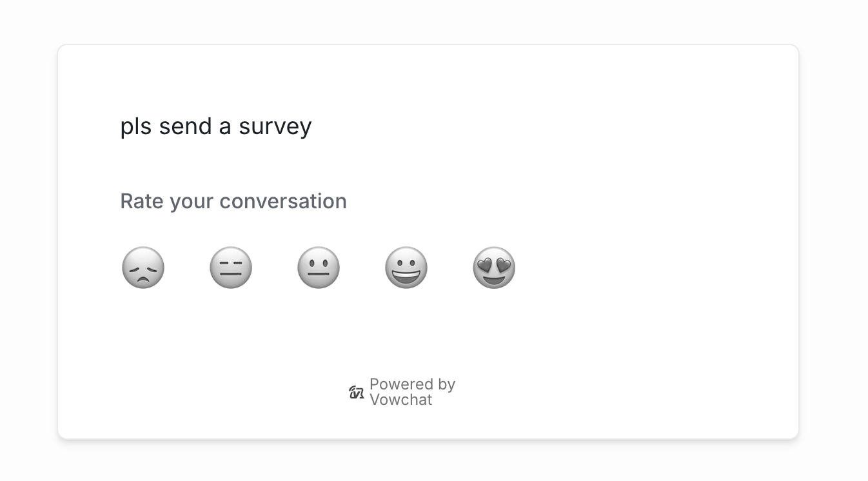Click the "Rate your conversation" label
The width and height of the screenshot is (868, 481).
click(233, 201)
